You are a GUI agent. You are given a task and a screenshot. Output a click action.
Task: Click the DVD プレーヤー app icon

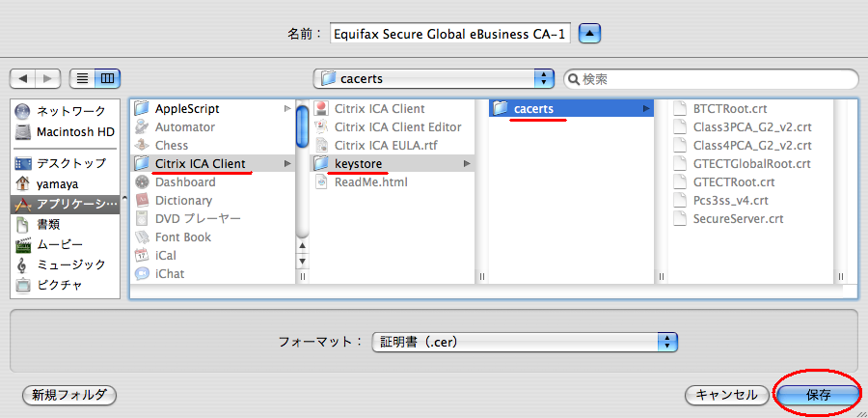(x=143, y=218)
